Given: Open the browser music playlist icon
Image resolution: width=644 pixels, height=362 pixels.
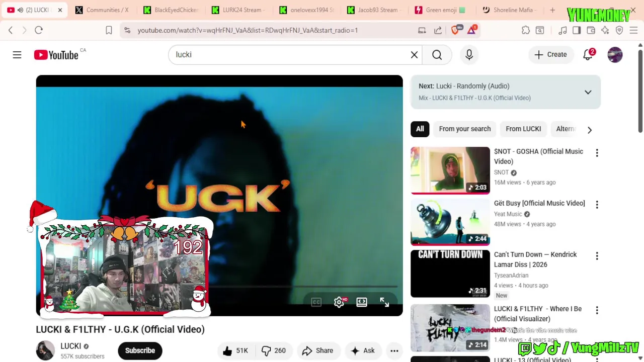Looking at the screenshot, I should point(562,30).
